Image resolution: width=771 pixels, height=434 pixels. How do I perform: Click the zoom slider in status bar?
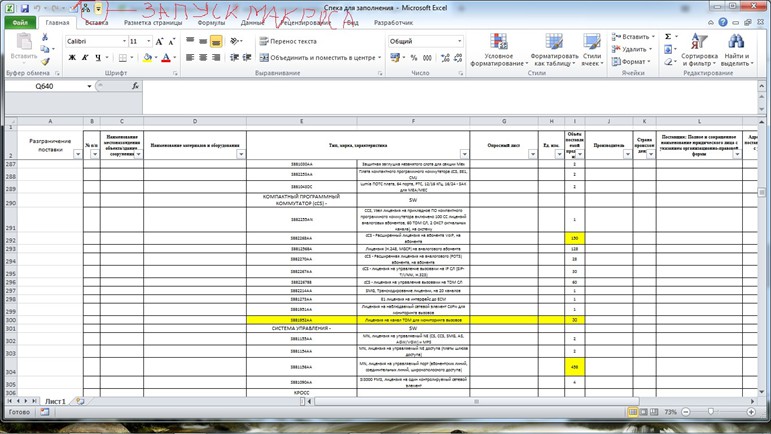711,412
